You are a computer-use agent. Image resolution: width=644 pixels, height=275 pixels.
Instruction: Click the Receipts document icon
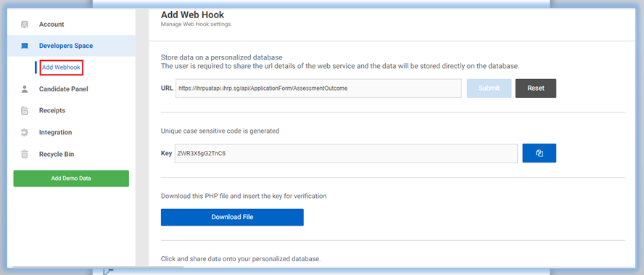click(25, 110)
